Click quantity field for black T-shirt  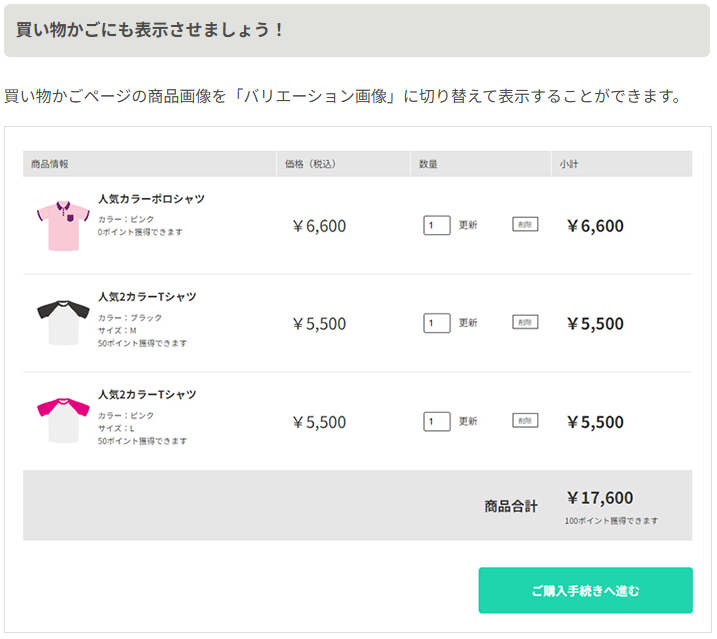(436, 323)
